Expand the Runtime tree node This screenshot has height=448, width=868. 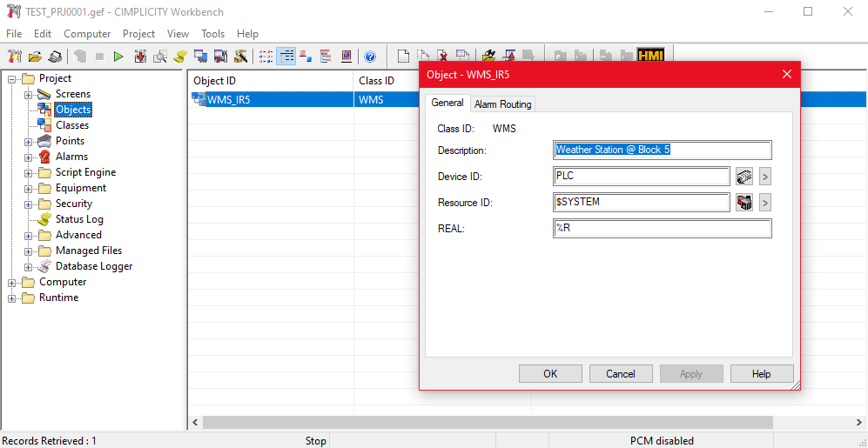point(11,298)
